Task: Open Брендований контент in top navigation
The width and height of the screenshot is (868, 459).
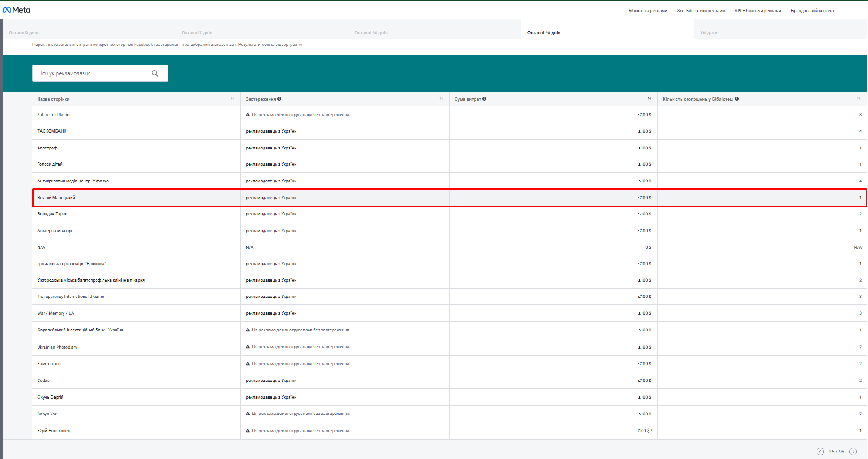Action: pyautogui.click(x=812, y=11)
